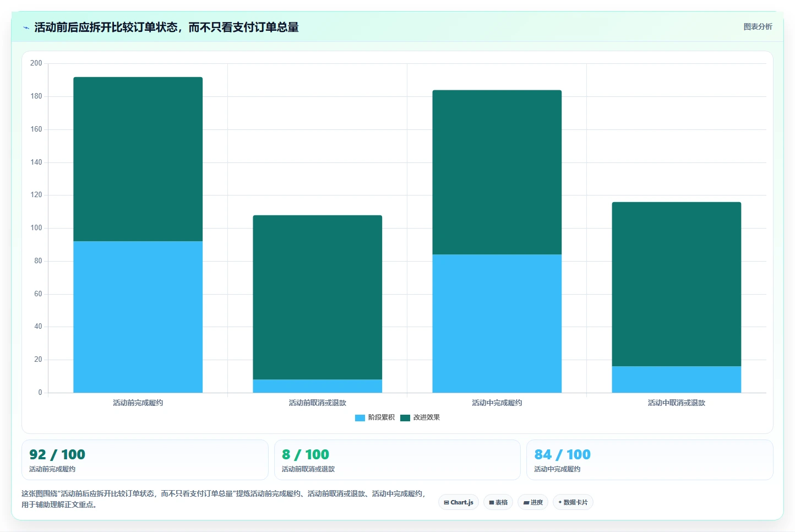Click the 阶段累积 legend label
This screenshot has width=795, height=532.
point(381,417)
